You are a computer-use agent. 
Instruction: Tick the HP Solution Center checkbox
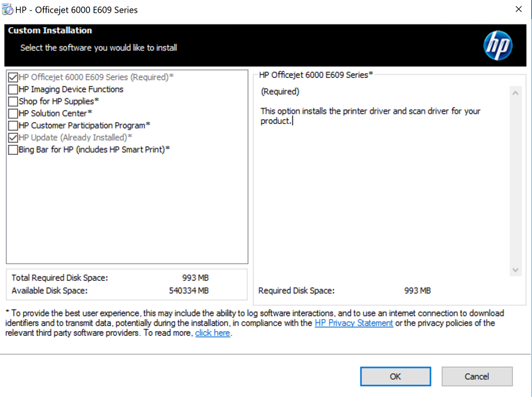point(13,113)
